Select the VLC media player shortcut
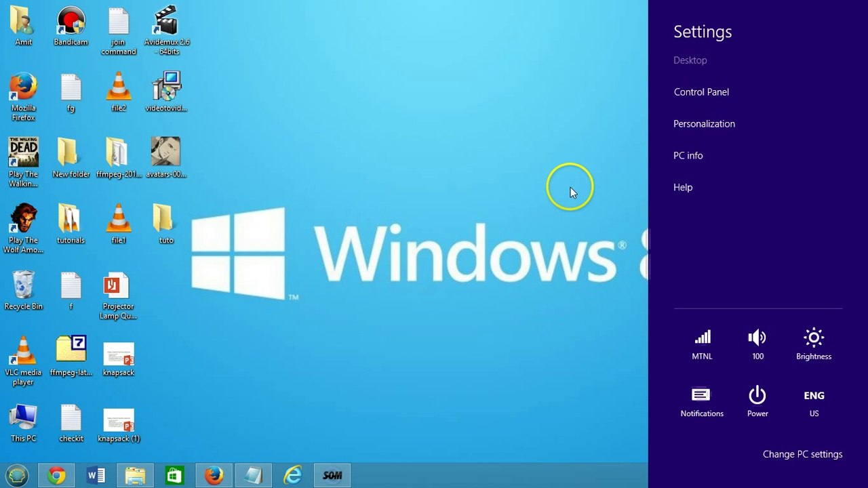 click(24, 361)
